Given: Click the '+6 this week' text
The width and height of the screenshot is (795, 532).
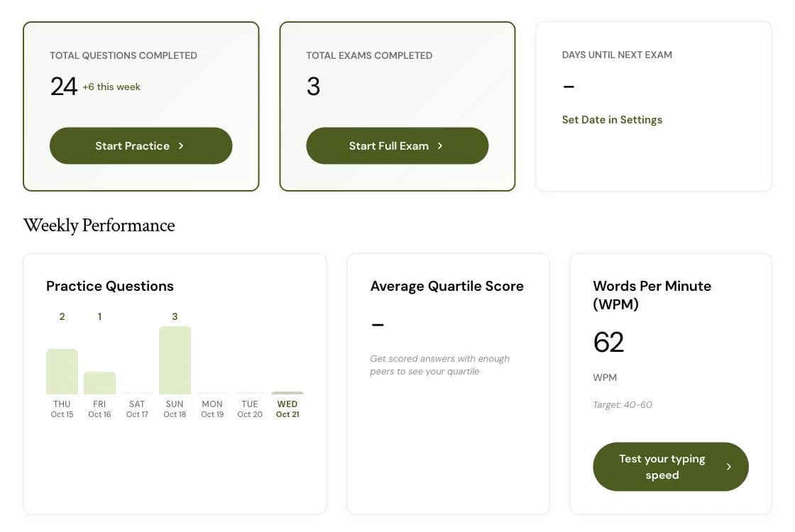Looking at the screenshot, I should (111, 87).
